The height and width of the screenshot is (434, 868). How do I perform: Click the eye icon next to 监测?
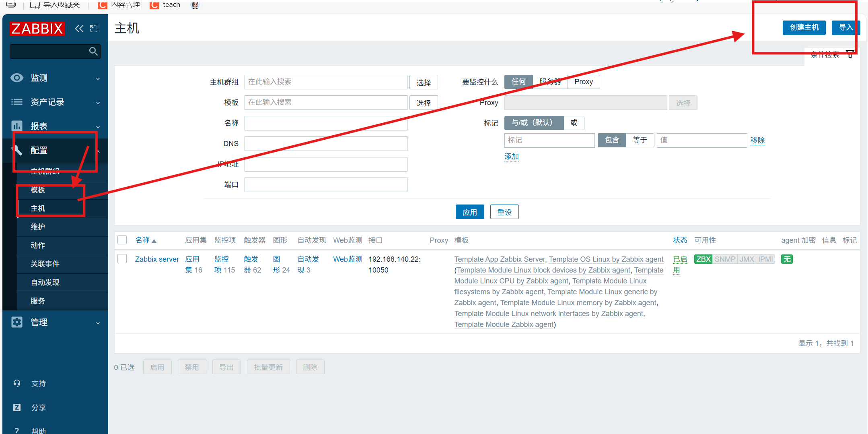[x=17, y=78]
